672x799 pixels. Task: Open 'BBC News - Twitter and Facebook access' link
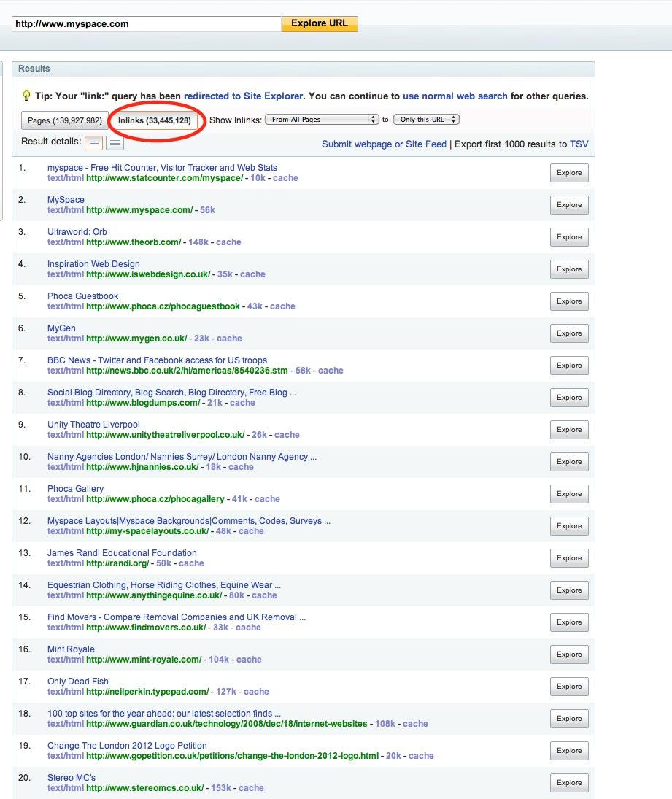pyautogui.click(x=157, y=360)
